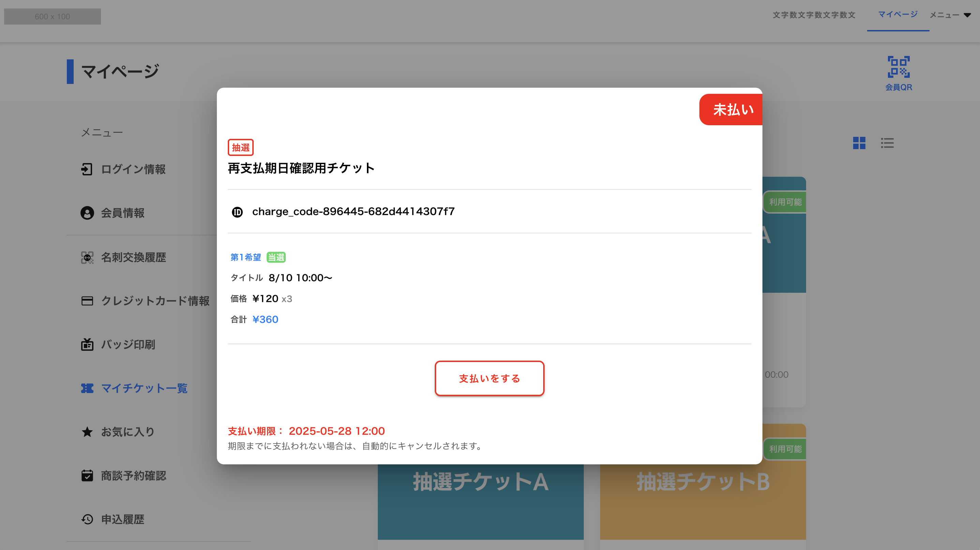The width and height of the screenshot is (980, 550).
Task: Click the 当選 winning badge
Action: (x=276, y=257)
